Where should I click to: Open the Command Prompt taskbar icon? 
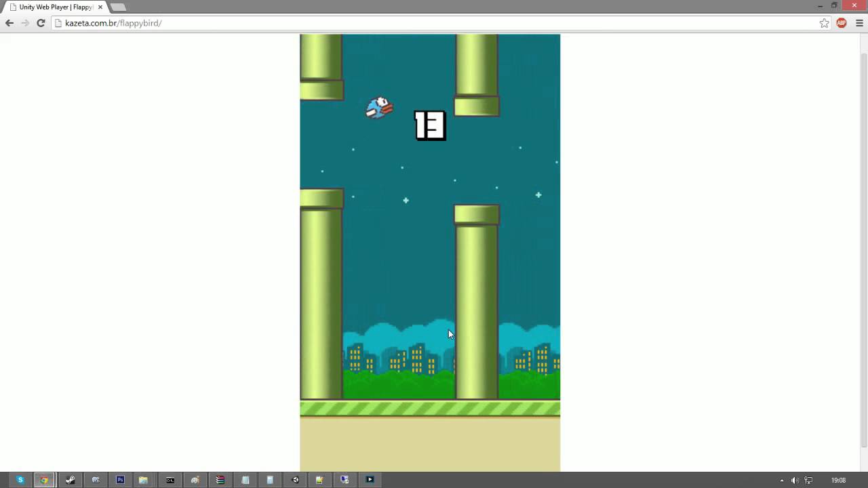170,480
